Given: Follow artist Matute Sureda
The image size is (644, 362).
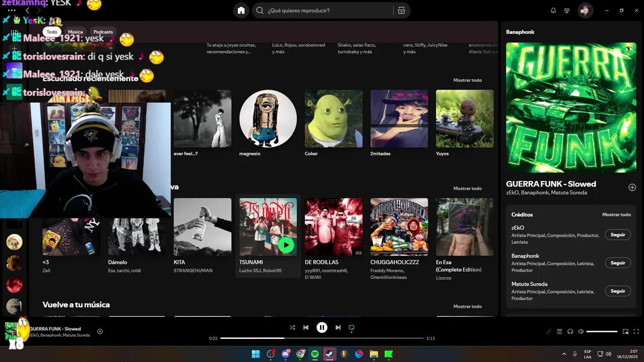Looking at the screenshot, I should click(x=618, y=291).
